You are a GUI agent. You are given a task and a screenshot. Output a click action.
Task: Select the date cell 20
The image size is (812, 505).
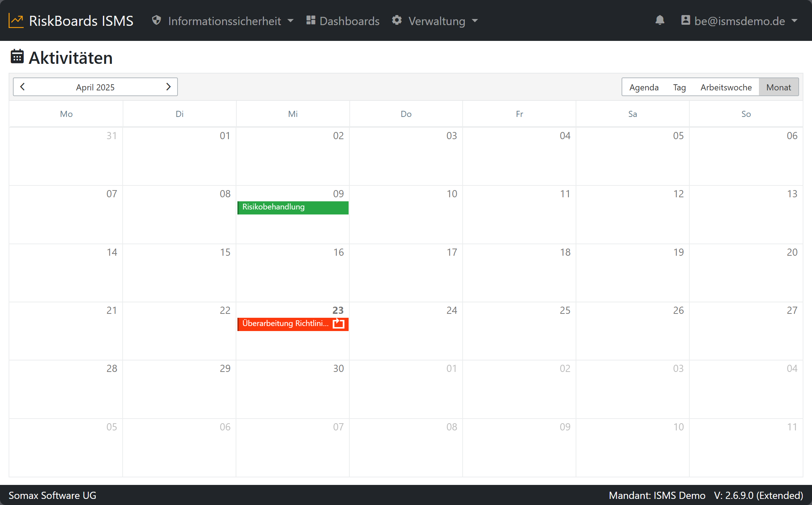click(746, 273)
